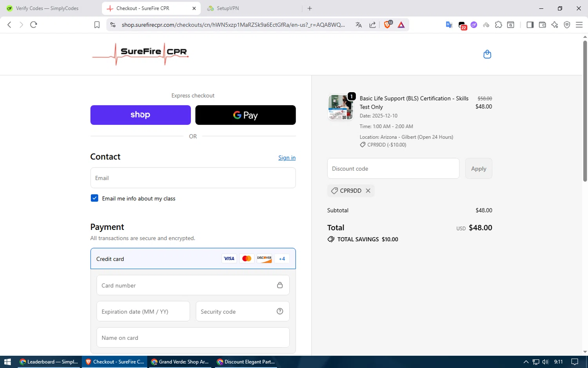Click the browser forward arrow
The height and width of the screenshot is (368, 588).
pyautogui.click(x=21, y=25)
